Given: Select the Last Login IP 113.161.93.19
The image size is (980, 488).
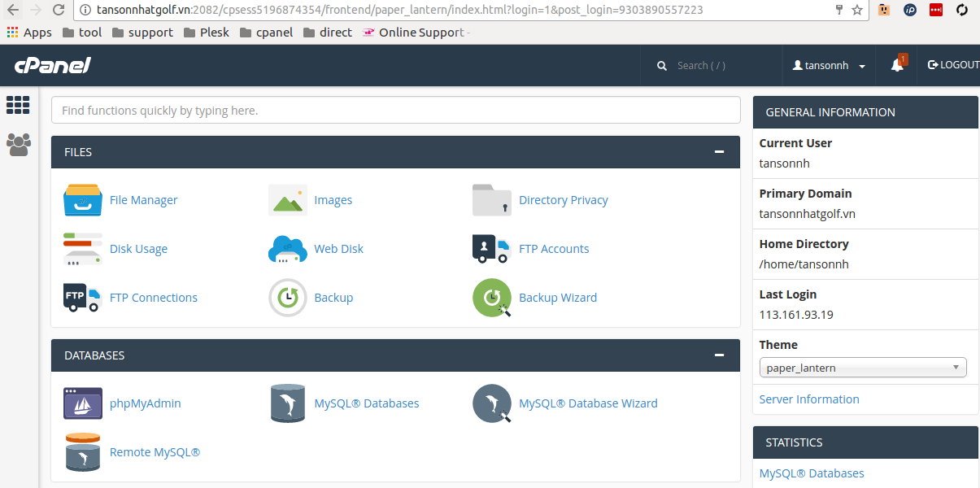Looking at the screenshot, I should 796,315.
